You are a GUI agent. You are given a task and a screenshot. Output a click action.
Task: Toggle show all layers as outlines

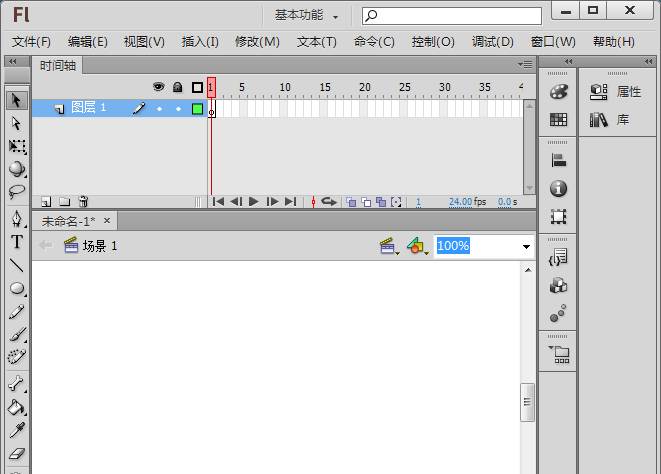[x=197, y=87]
